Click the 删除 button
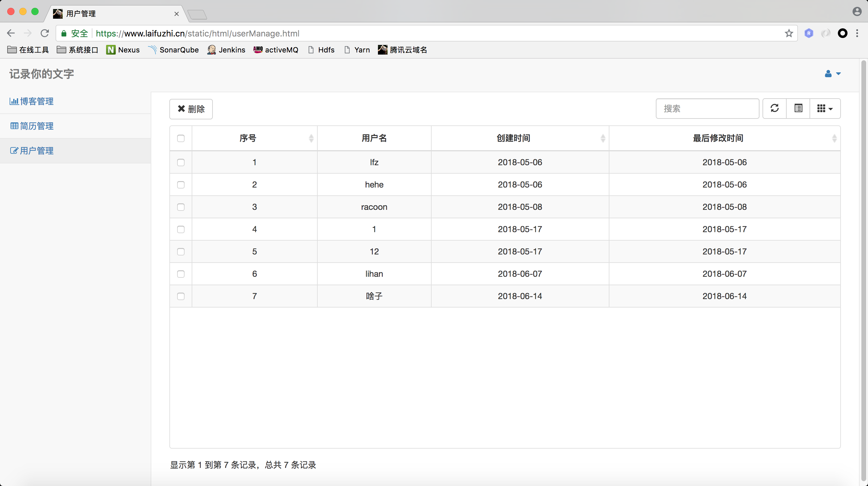The height and width of the screenshot is (486, 868). coord(191,109)
